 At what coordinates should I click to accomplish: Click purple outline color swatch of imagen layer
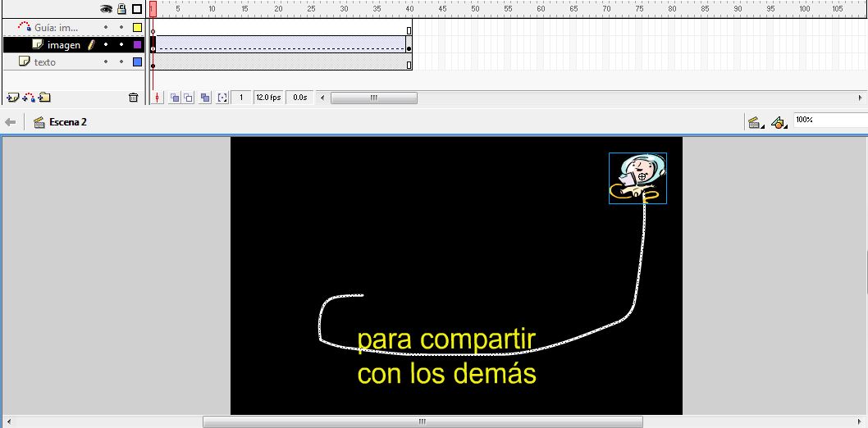tap(137, 45)
